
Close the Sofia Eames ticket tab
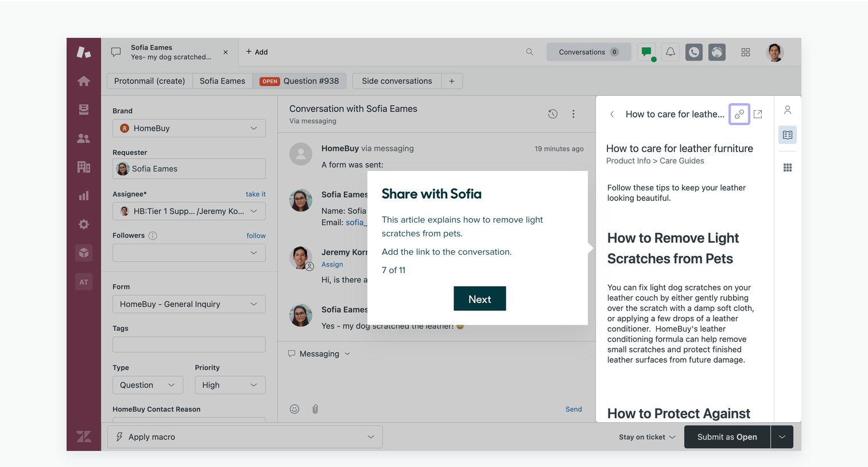[226, 52]
